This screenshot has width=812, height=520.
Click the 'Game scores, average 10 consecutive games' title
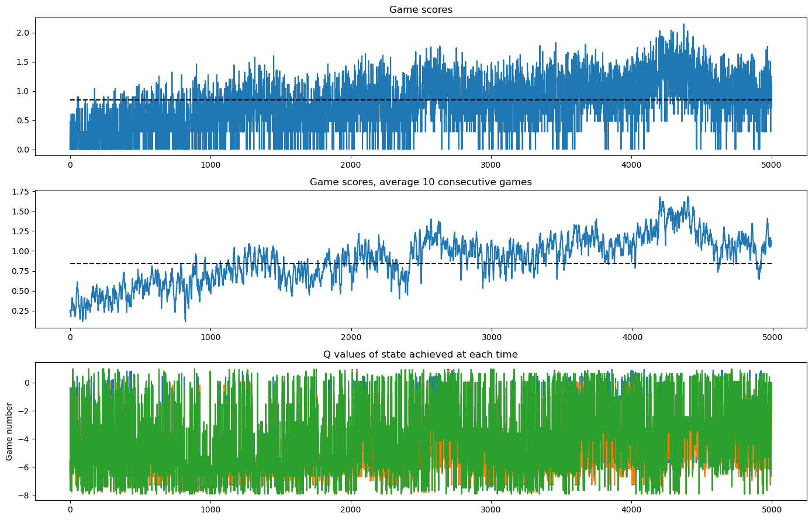tap(421, 182)
